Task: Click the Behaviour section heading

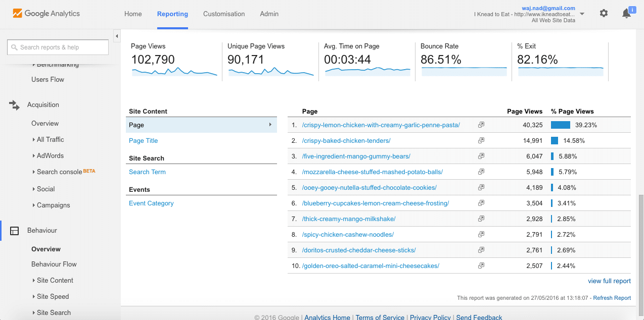Action: (42, 230)
